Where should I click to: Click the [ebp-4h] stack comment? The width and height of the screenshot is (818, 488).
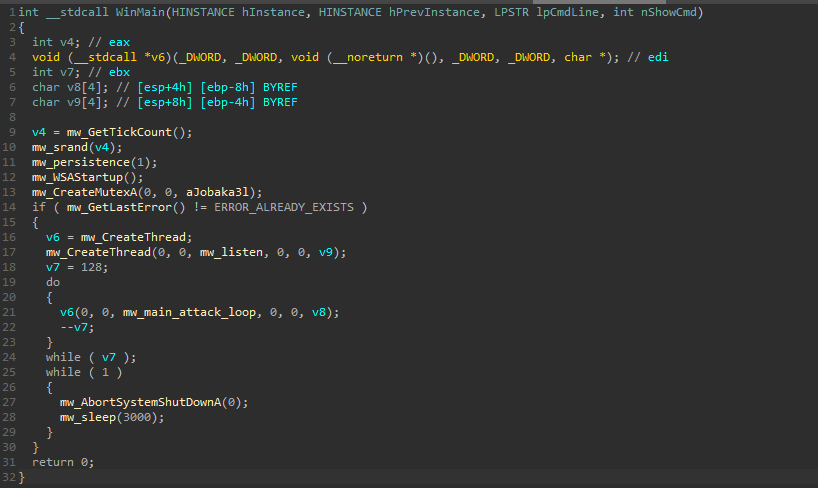pyautogui.click(x=228, y=102)
